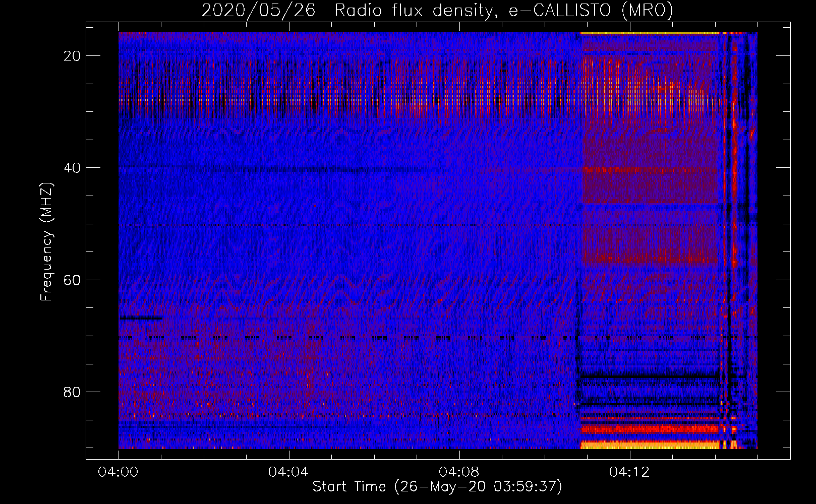
Task: Click the '20' frequency tick label
Action: pos(72,56)
